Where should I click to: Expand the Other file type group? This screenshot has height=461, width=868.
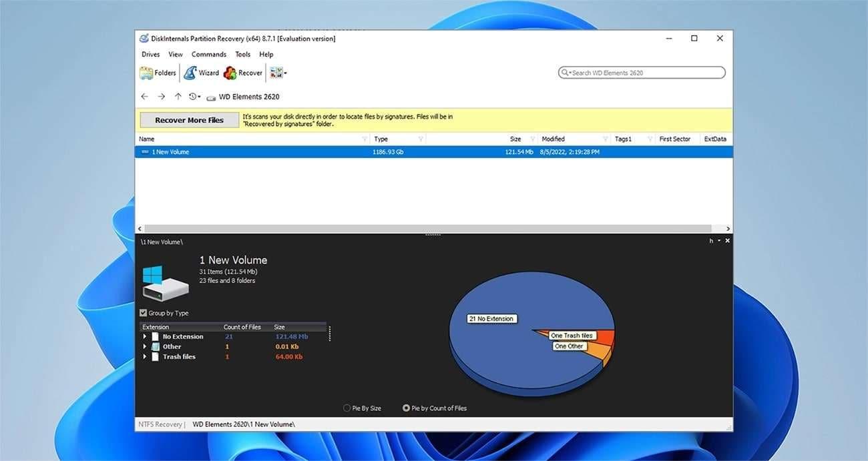click(x=145, y=347)
